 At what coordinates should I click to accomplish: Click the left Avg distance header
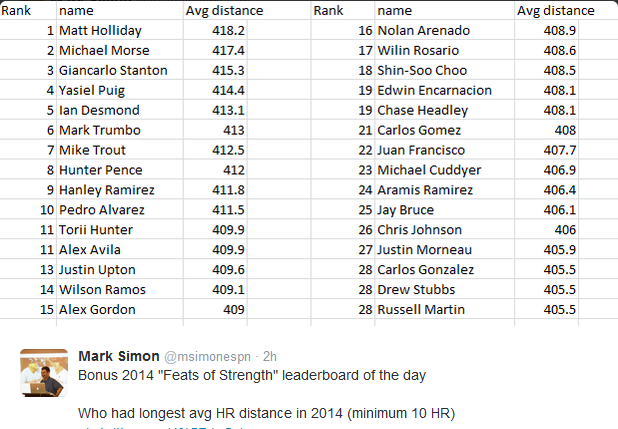tap(225, 10)
